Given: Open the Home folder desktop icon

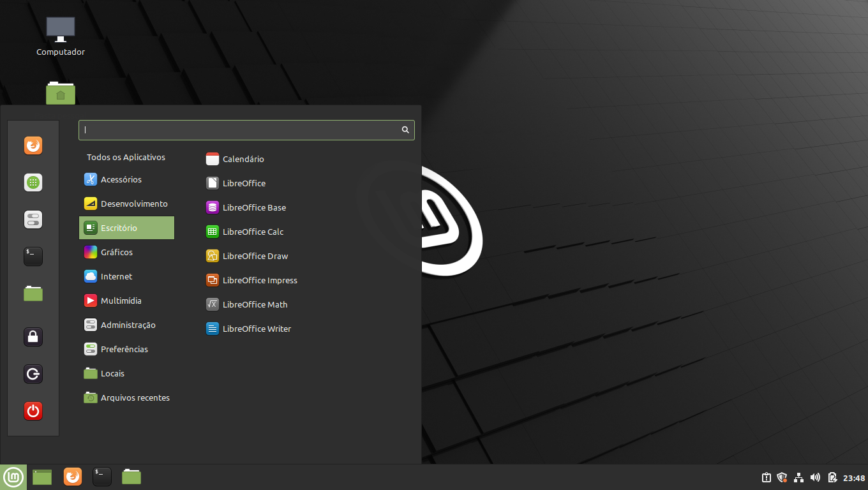Looking at the screenshot, I should click(61, 93).
